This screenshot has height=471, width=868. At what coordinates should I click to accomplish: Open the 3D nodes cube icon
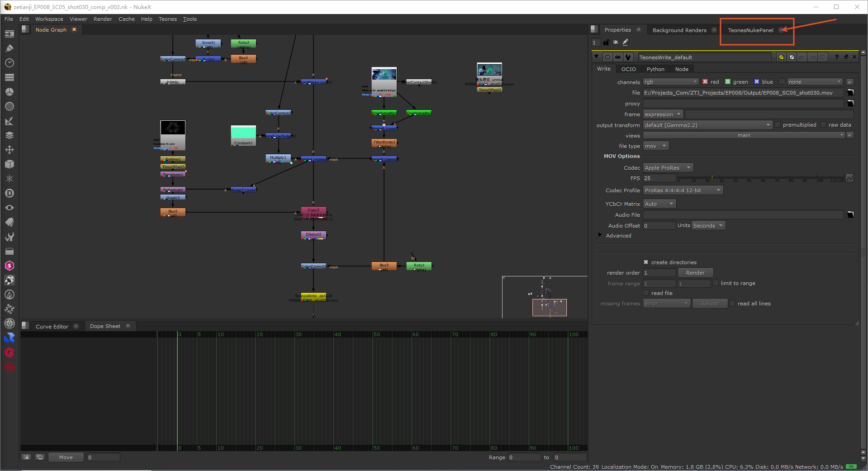pos(9,164)
